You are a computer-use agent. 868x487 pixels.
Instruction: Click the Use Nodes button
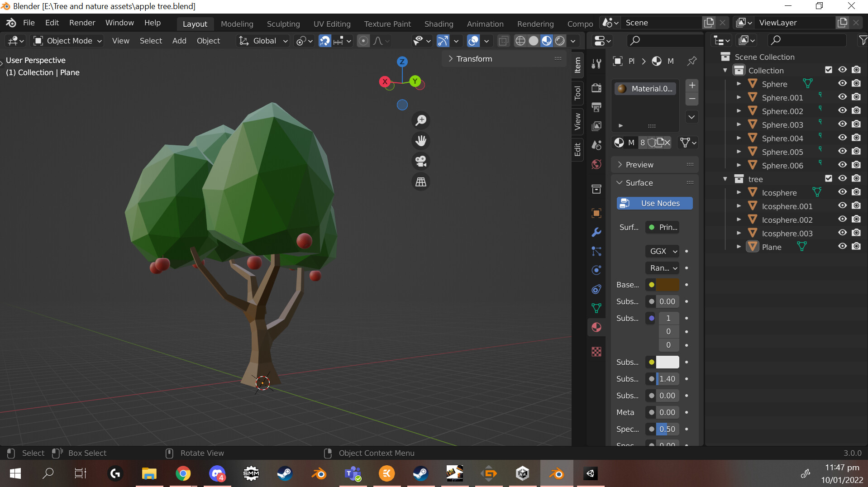click(654, 203)
